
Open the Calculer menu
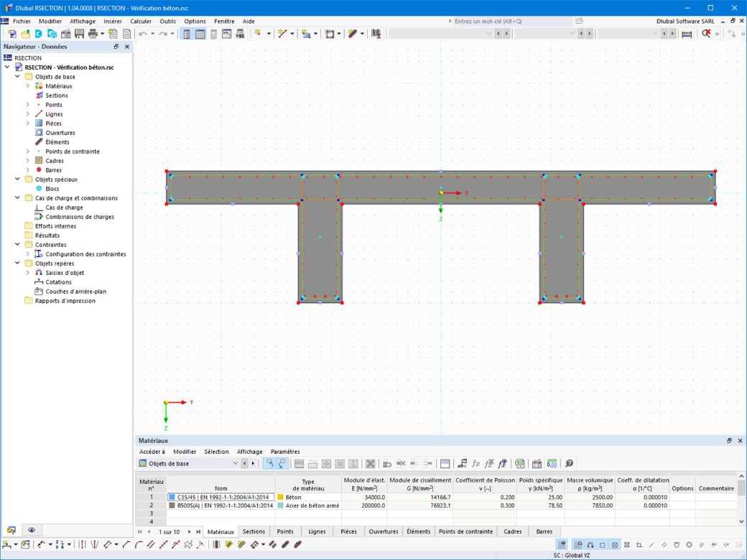point(141,22)
